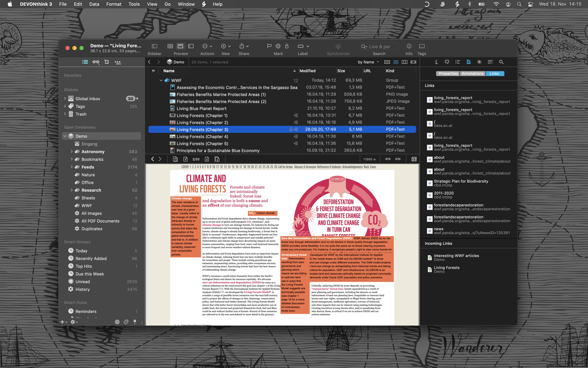The width and height of the screenshot is (588, 368).
Task: Select the horizontal split Preview mode
Action: point(181,46)
